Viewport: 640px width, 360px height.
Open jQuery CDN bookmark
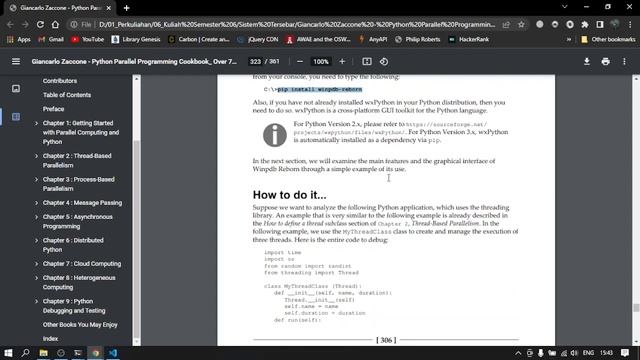(258, 40)
